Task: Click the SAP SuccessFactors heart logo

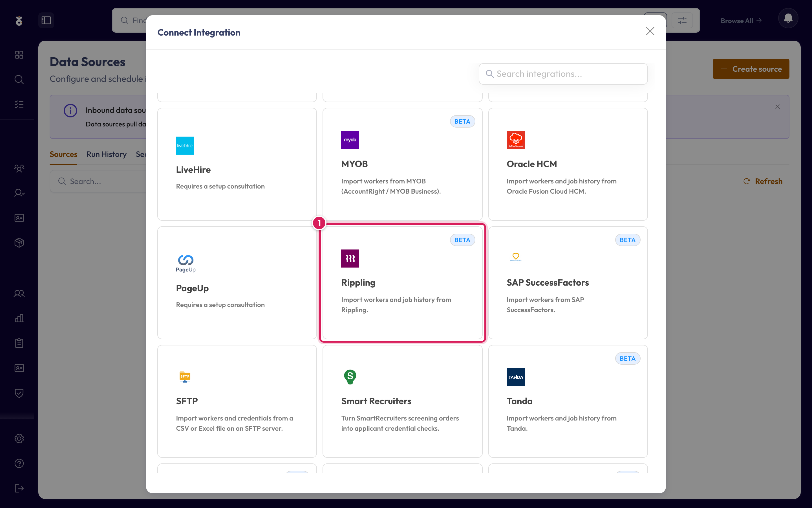Action: [x=516, y=257]
